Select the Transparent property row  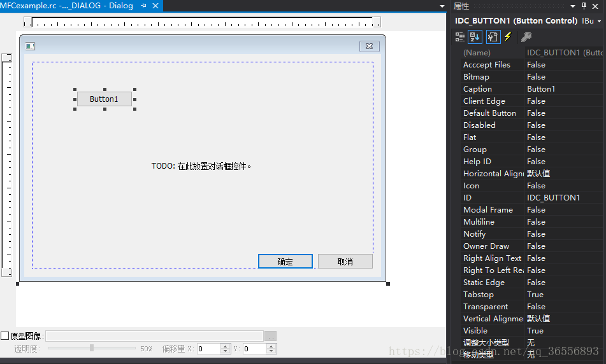[x=530, y=307]
